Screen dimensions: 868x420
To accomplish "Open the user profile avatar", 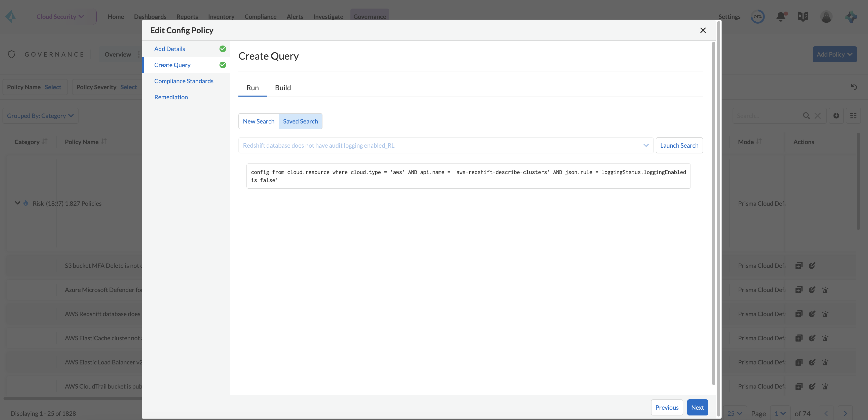I will point(826,17).
